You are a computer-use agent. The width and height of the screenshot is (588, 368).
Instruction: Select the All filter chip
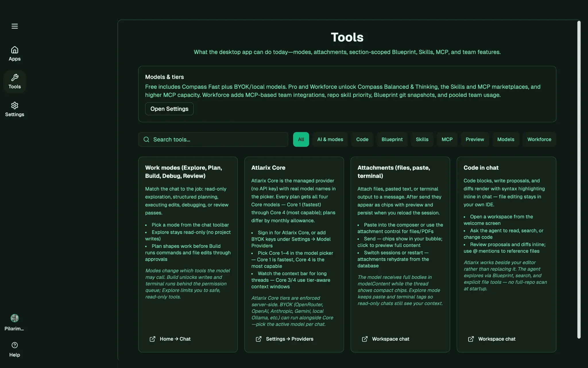point(301,139)
